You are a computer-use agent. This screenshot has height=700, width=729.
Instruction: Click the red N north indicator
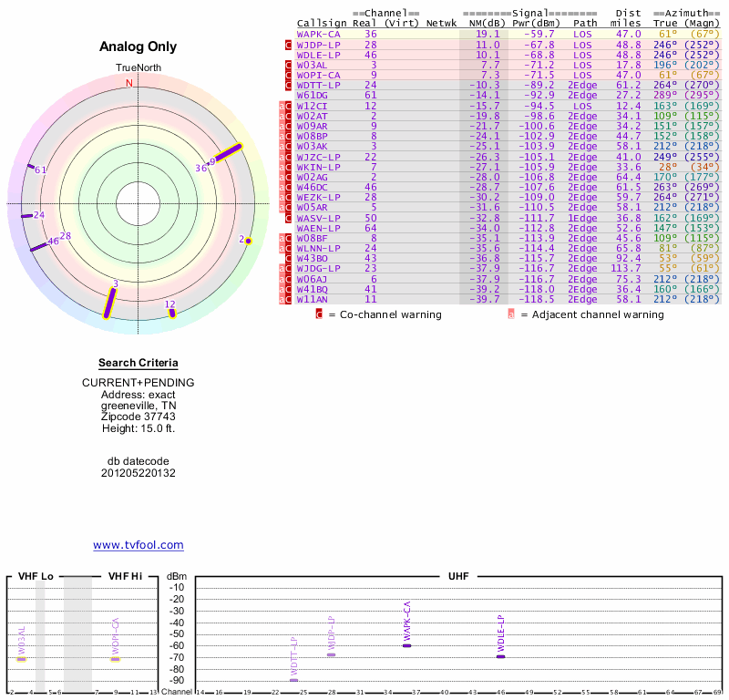(x=129, y=83)
